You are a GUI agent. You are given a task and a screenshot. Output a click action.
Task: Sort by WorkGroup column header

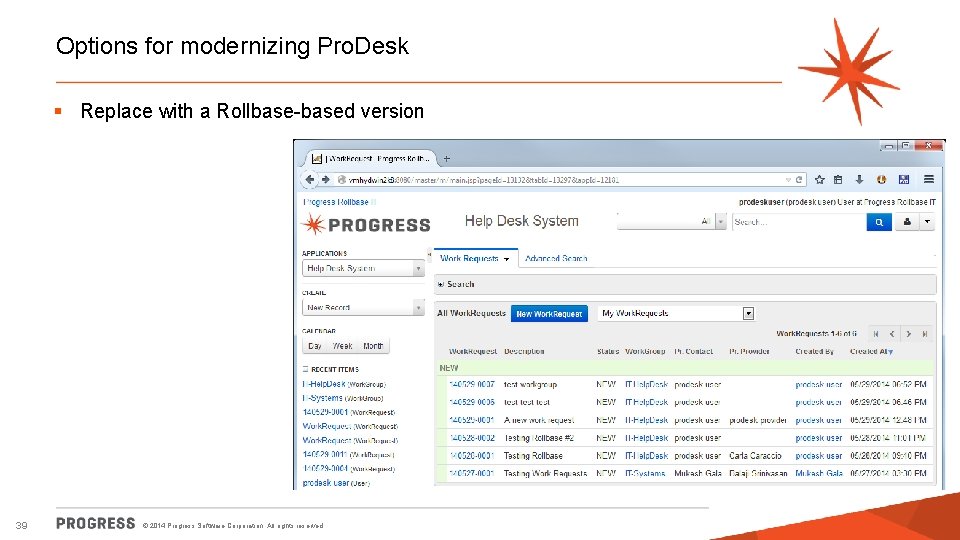[x=645, y=351]
